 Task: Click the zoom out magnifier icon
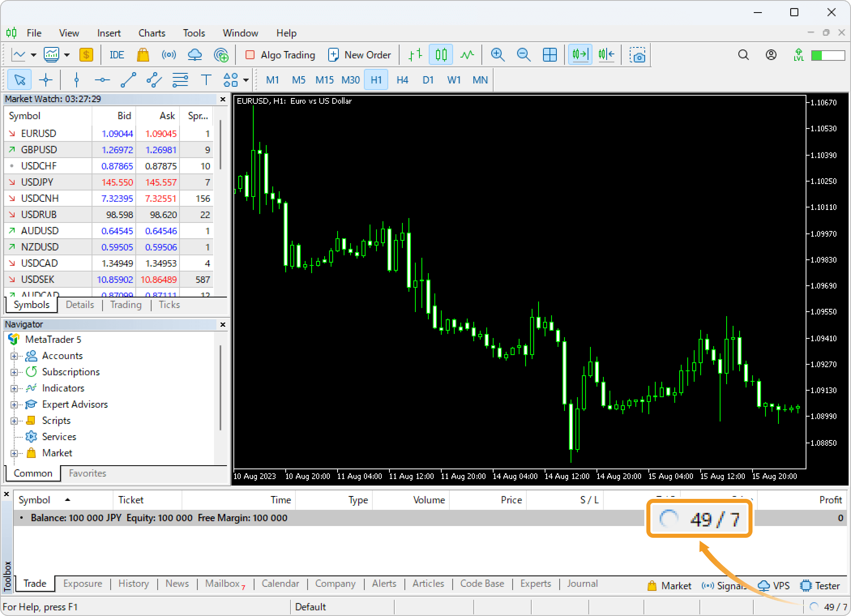[524, 55]
